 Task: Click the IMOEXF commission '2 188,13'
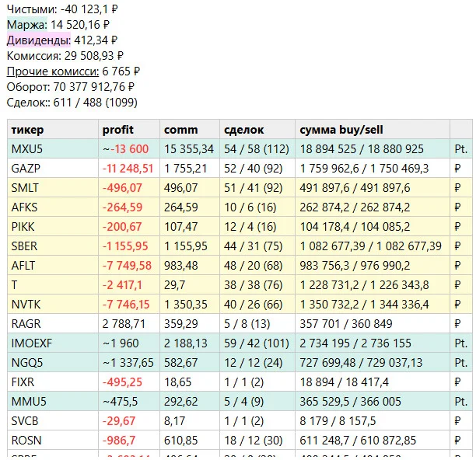coord(185,343)
